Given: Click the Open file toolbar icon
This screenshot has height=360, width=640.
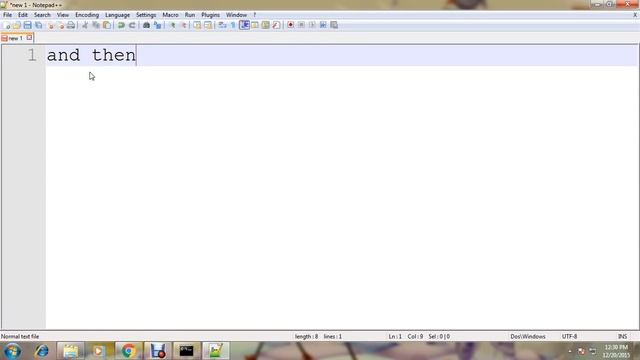Looking at the screenshot, I should (17, 25).
